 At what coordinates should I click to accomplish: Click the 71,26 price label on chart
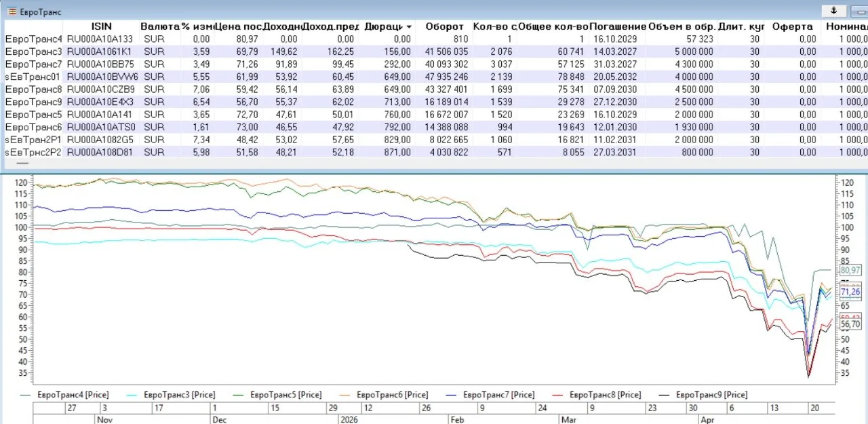point(850,292)
